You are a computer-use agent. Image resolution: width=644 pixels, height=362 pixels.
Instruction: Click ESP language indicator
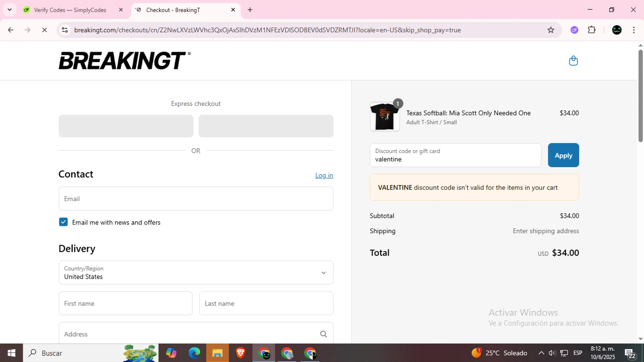tap(578, 353)
